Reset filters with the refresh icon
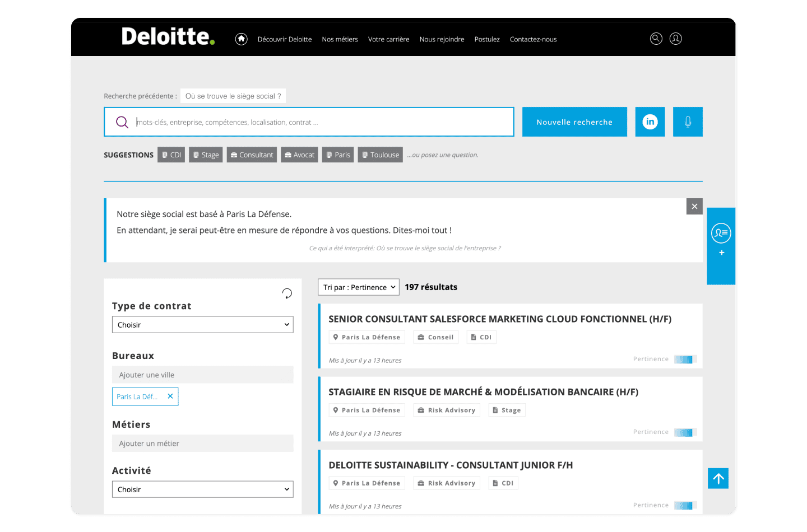 287,293
